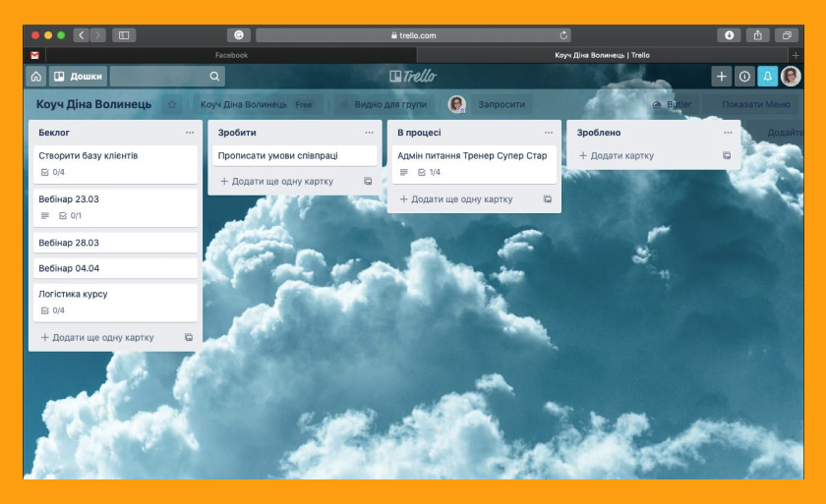Open the Беклог list options menu
The height and width of the screenshot is (504, 826).
tap(190, 133)
